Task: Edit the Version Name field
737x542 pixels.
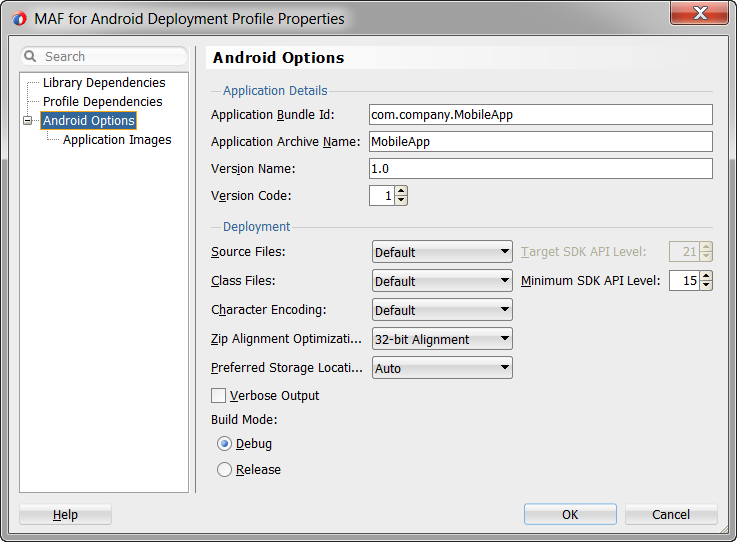Action: point(541,169)
